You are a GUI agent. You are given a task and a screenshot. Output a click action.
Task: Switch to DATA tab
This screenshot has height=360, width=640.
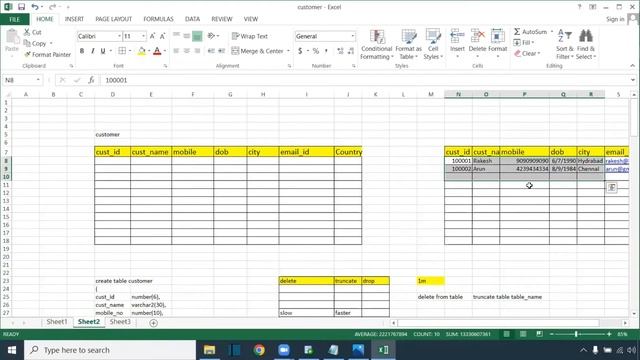[192, 19]
